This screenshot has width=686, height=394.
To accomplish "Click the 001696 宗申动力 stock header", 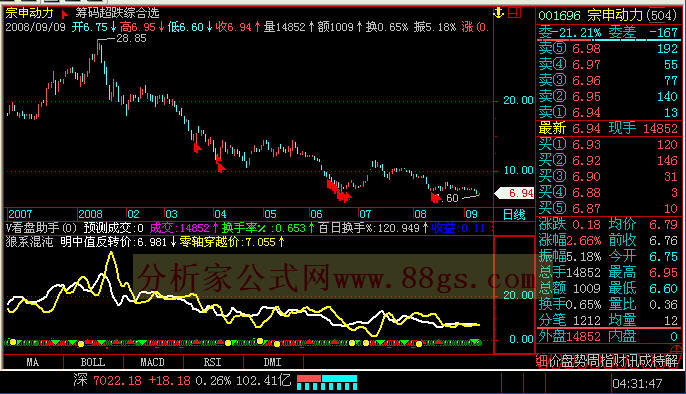I will pyautogui.click(x=608, y=16).
